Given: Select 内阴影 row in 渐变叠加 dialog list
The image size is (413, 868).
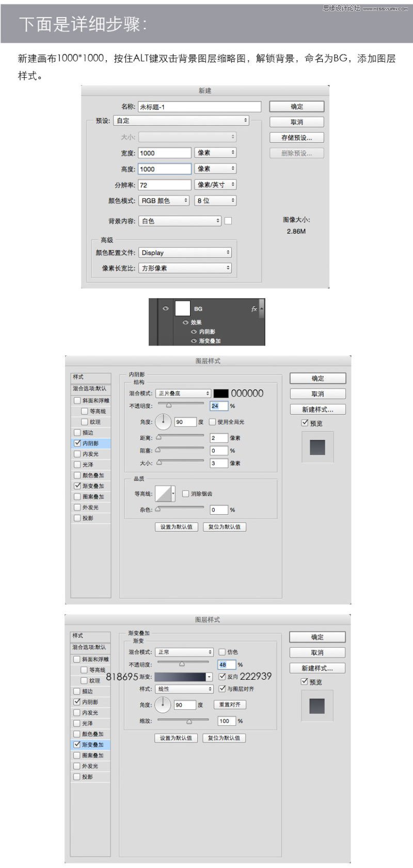Looking at the screenshot, I should coord(91,702).
